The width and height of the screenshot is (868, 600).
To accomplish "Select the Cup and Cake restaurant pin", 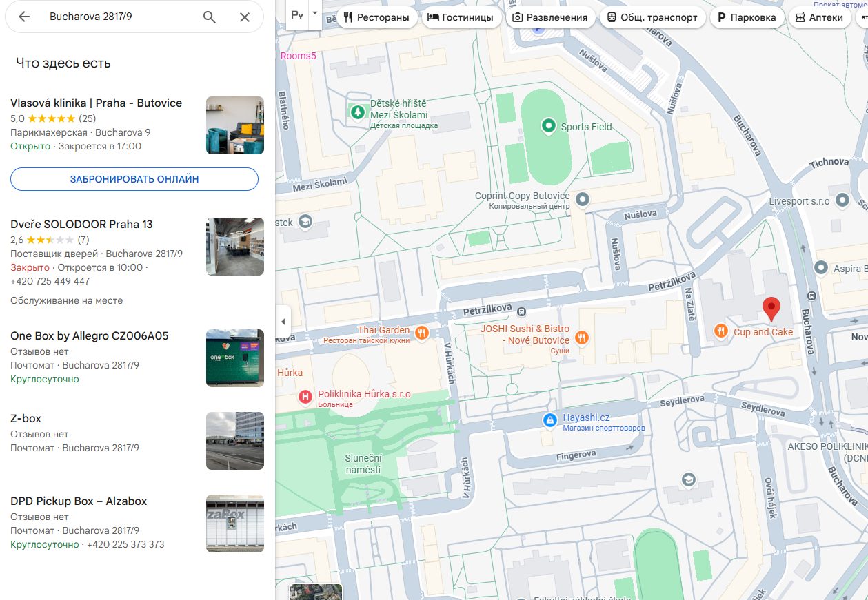I will pyautogui.click(x=721, y=331).
